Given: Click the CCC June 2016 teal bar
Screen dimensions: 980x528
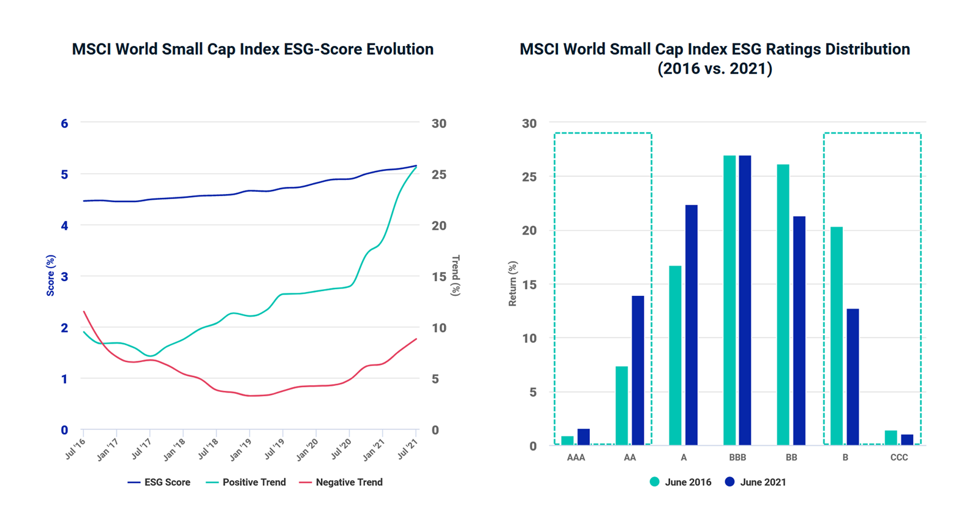Looking at the screenshot, I should pos(891,438).
